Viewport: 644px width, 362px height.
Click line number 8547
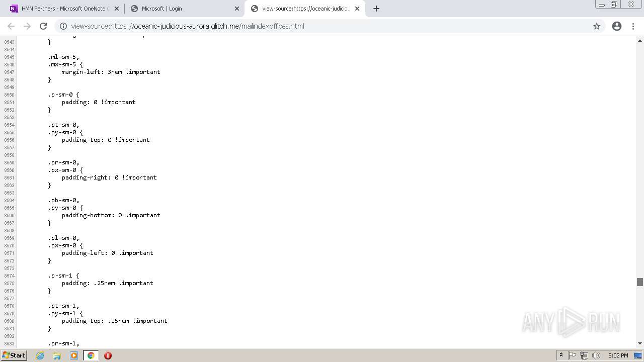9,72
